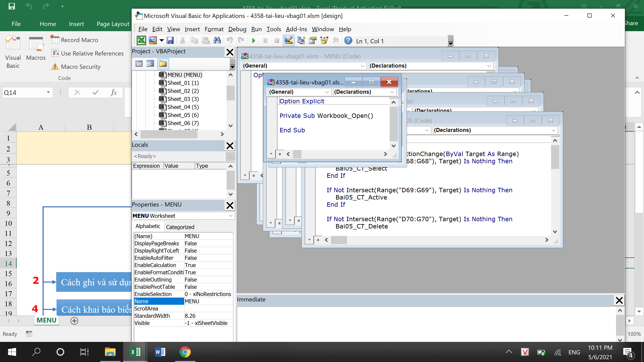
Task: Open the VBA File menu
Action: click(x=143, y=29)
